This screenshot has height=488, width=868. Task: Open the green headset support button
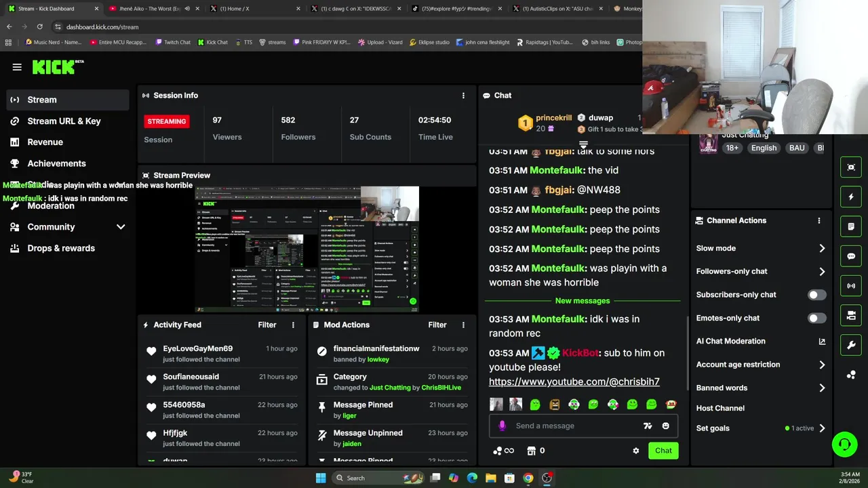845,445
